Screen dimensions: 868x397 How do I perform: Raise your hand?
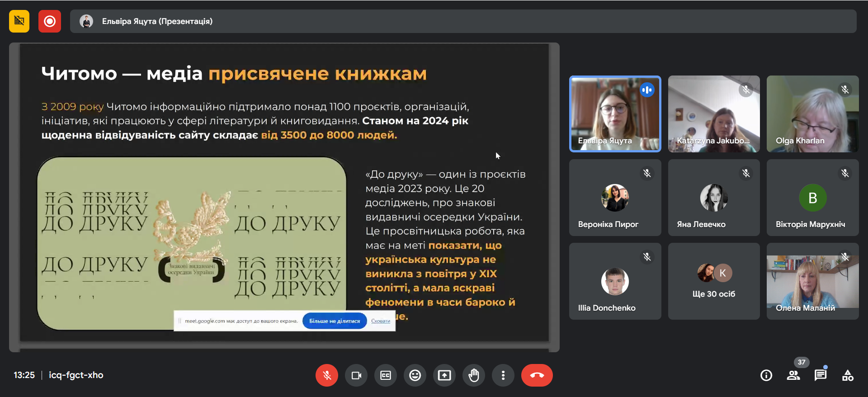pyautogui.click(x=474, y=375)
